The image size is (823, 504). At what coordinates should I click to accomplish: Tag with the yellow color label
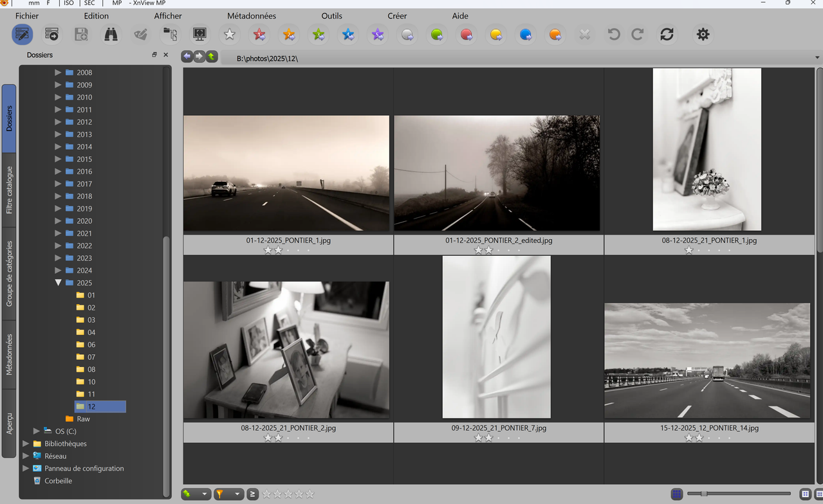(496, 34)
